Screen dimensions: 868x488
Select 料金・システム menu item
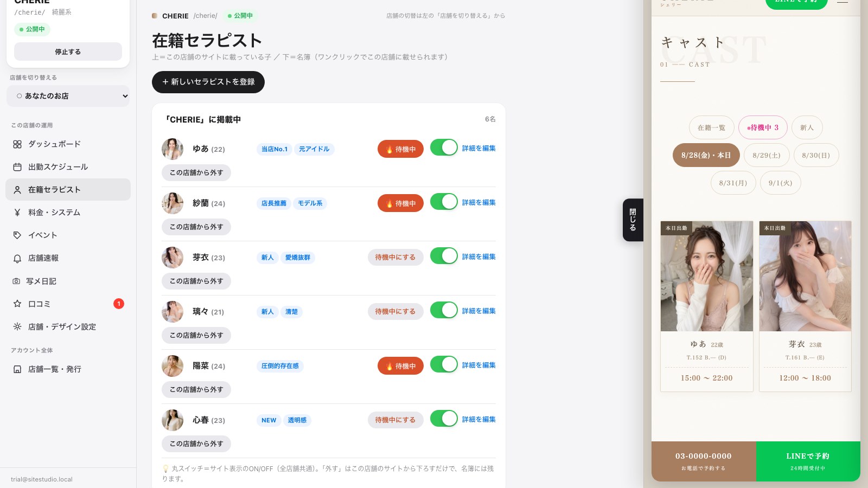click(x=68, y=213)
